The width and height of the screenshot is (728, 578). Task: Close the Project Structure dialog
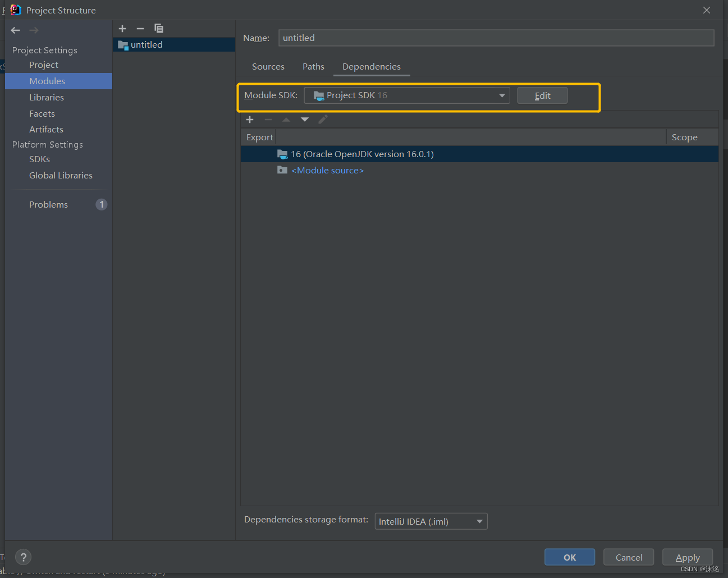tap(707, 10)
